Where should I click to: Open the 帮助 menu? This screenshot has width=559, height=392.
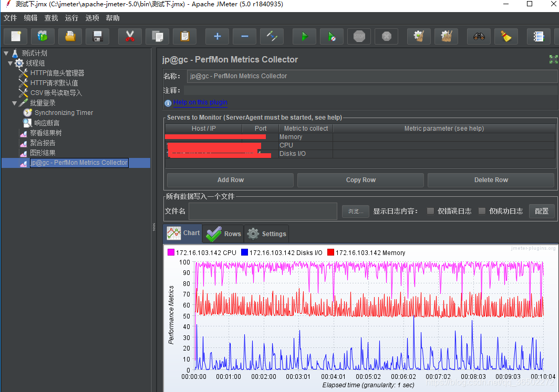pyautogui.click(x=112, y=18)
